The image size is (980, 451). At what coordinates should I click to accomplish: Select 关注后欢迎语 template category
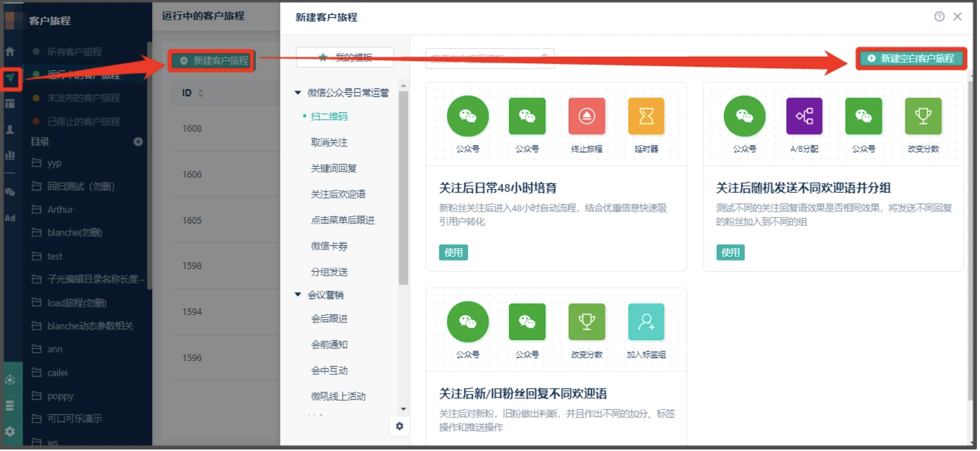(x=339, y=194)
